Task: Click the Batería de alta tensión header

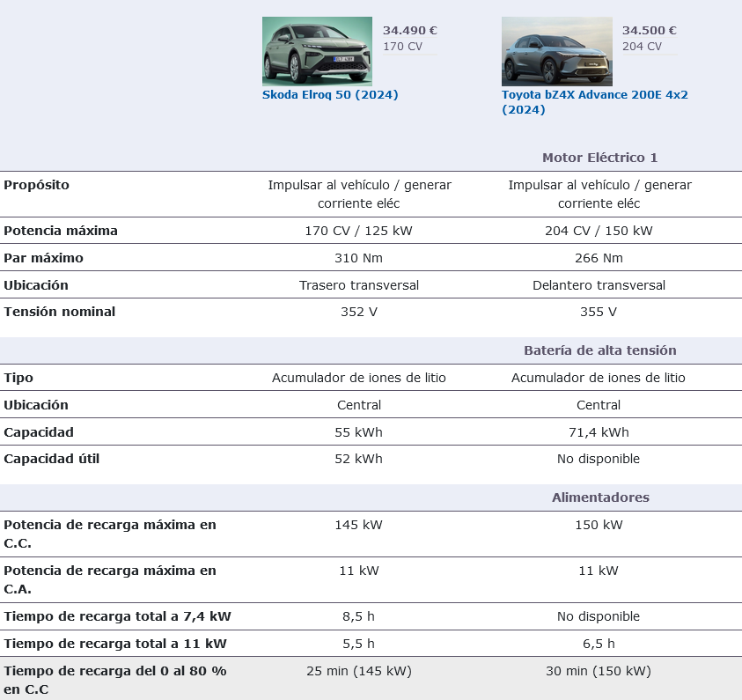Action: [600, 350]
